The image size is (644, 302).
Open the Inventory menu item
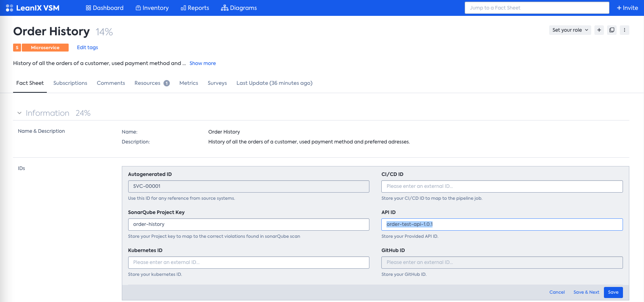click(152, 8)
